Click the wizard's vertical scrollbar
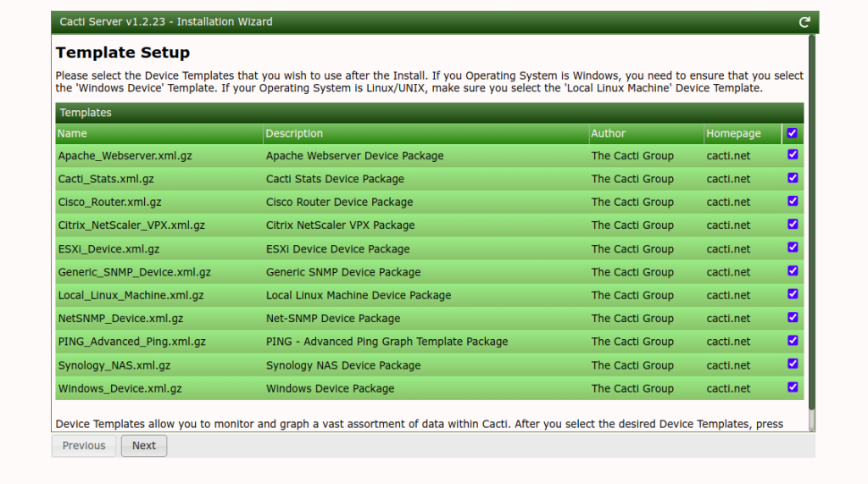Viewport: 868px width, 484px height. point(811,221)
